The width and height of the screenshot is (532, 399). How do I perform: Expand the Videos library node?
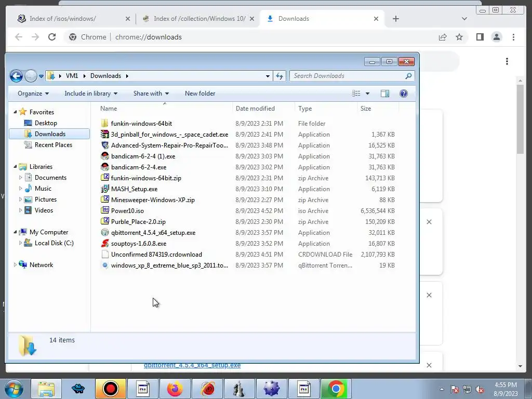click(x=20, y=210)
